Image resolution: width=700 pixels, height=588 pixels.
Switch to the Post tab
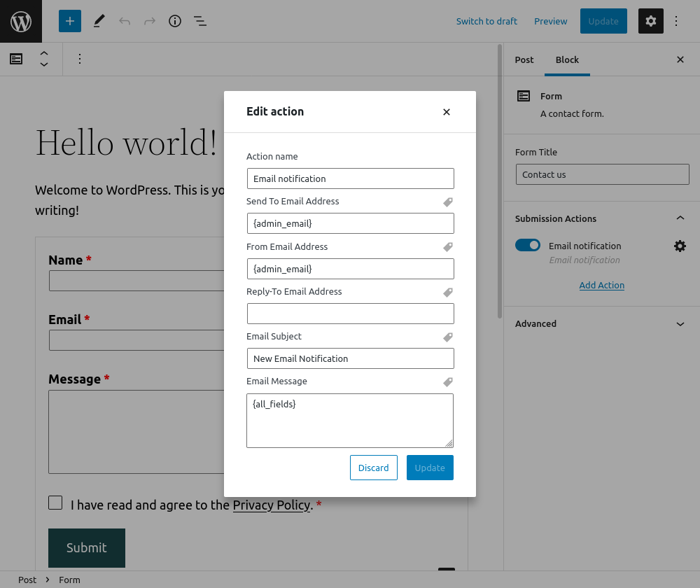click(x=524, y=59)
